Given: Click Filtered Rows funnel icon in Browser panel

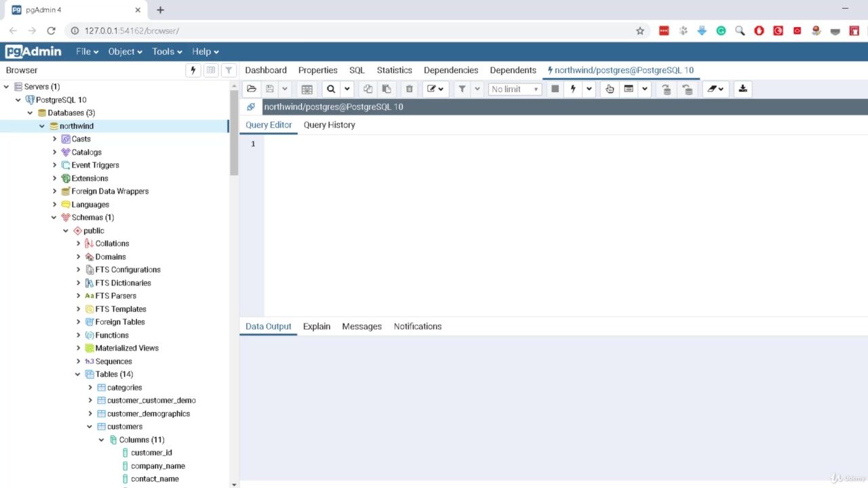Looking at the screenshot, I should (x=229, y=70).
